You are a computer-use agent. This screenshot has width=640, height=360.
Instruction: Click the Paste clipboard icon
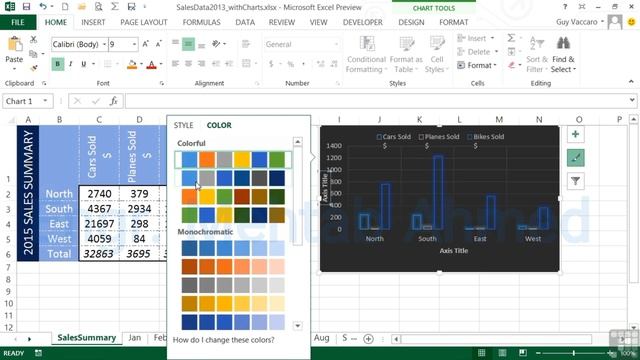click(14, 44)
